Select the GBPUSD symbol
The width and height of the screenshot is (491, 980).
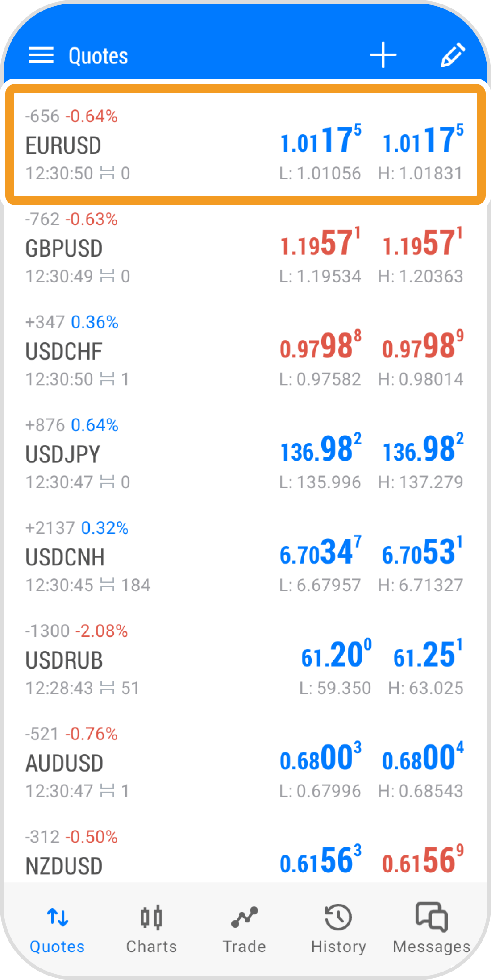[x=64, y=249]
